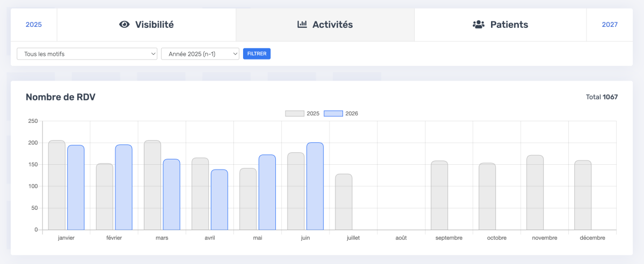Click the people group icon beside Patients

[x=478, y=25]
